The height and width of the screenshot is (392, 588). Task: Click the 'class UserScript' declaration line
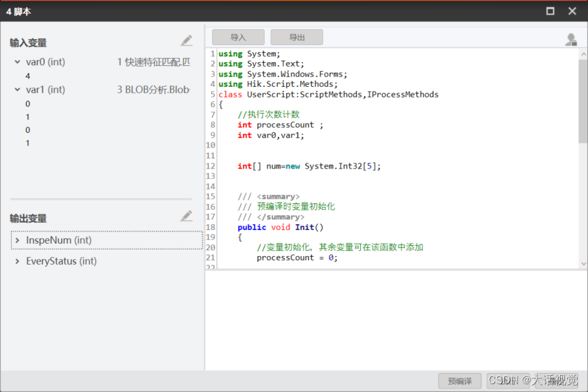[x=329, y=95]
